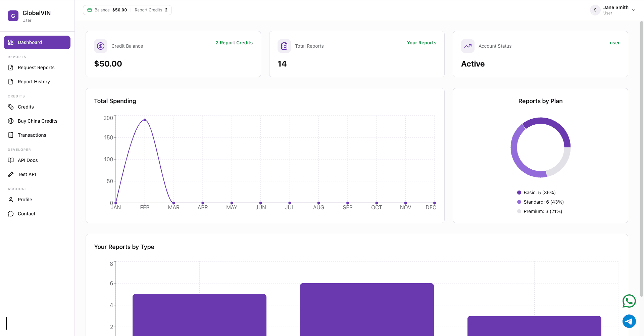The height and width of the screenshot is (336, 644).
Task: Select the FEB peak point on spending chart
Action: [145, 120]
